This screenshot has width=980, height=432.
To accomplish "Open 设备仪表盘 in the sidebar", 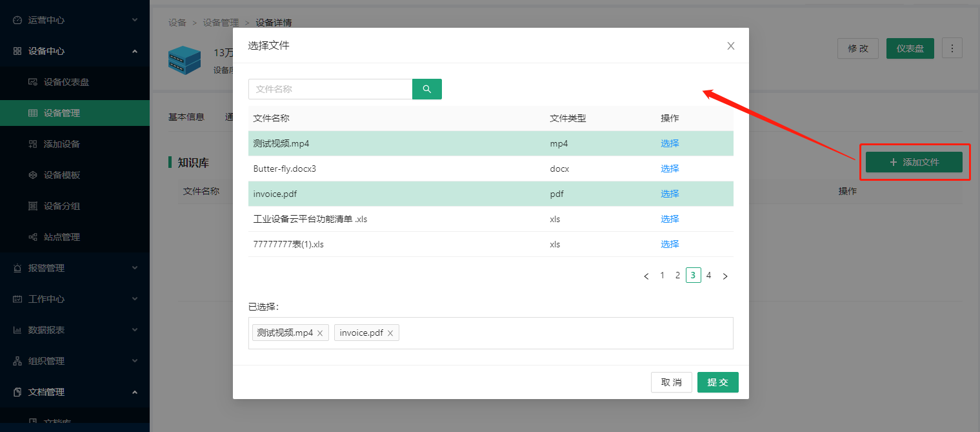I will click(66, 82).
